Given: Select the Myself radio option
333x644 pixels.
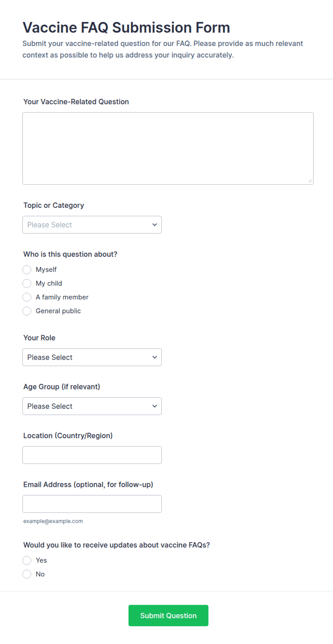Looking at the screenshot, I should [x=27, y=270].
